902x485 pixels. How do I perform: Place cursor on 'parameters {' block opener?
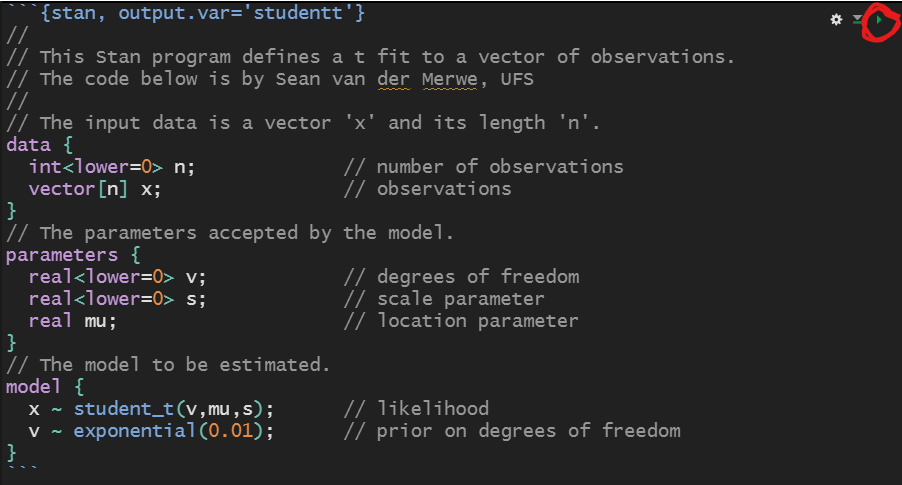(x=73, y=255)
